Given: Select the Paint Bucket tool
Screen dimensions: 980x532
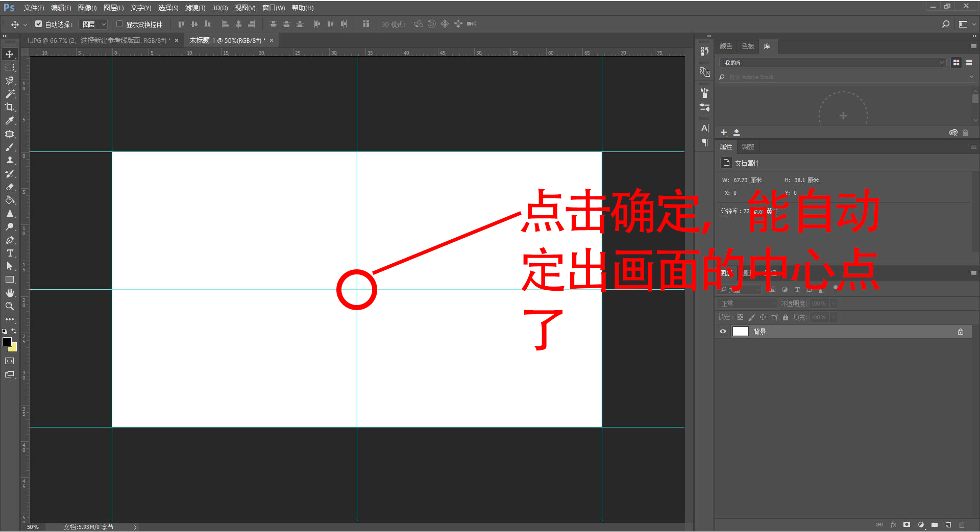Looking at the screenshot, I should tap(10, 200).
